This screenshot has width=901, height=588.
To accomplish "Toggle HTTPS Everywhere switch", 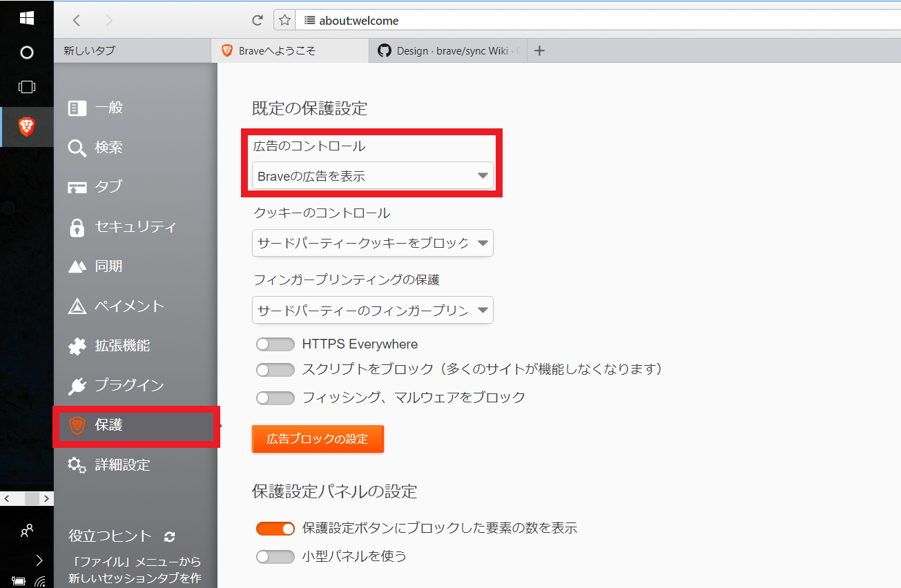I will point(275,344).
